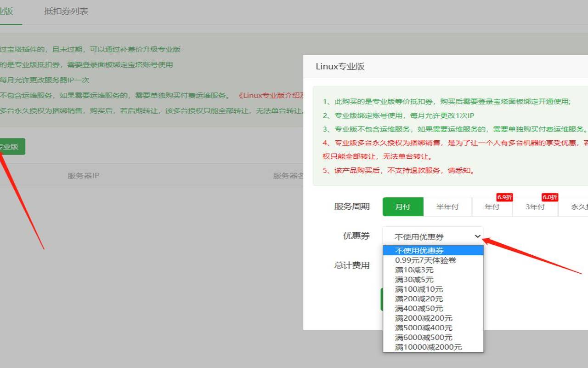Click the 优惠券 label text
The height and width of the screenshot is (368, 588).
tap(356, 236)
